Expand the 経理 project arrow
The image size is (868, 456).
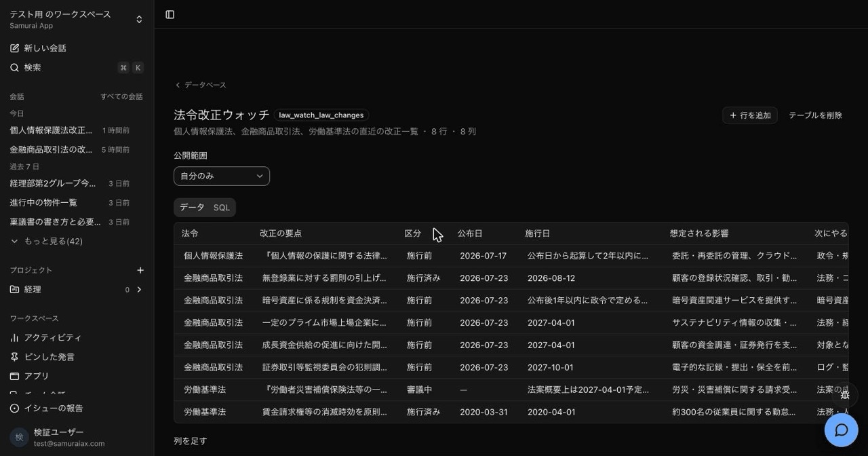[x=139, y=290]
